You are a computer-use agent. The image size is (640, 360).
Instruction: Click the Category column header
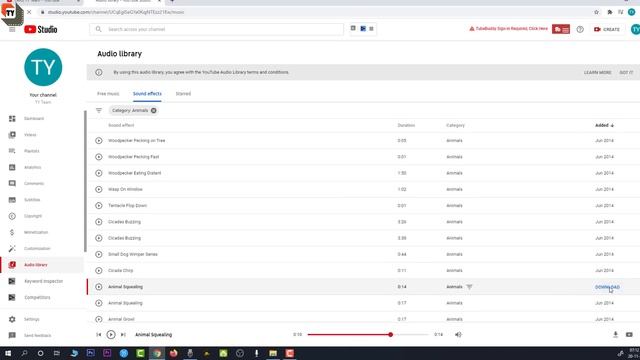(x=455, y=125)
